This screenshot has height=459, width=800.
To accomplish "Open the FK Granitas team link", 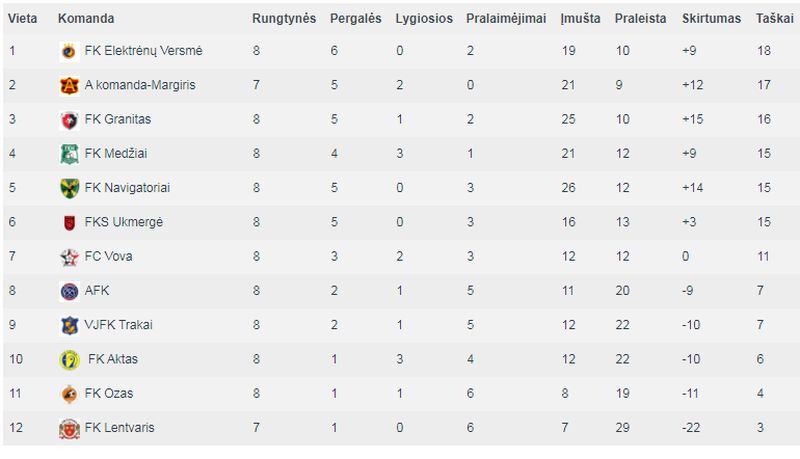I will [118, 119].
